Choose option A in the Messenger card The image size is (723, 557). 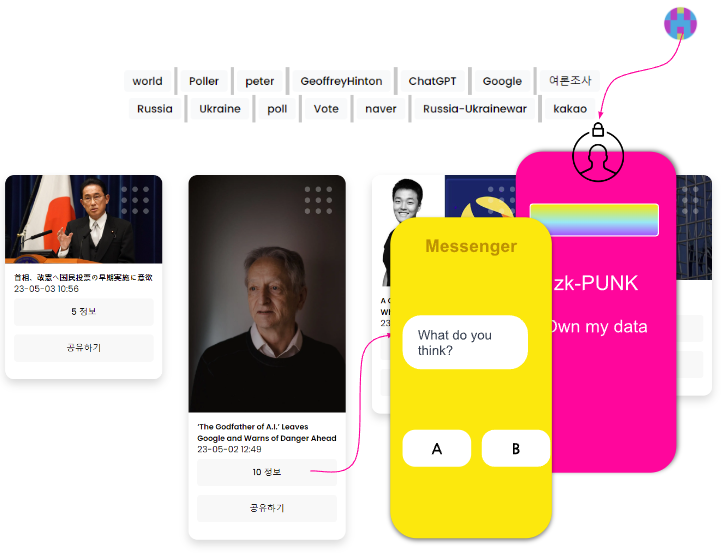tap(437, 448)
